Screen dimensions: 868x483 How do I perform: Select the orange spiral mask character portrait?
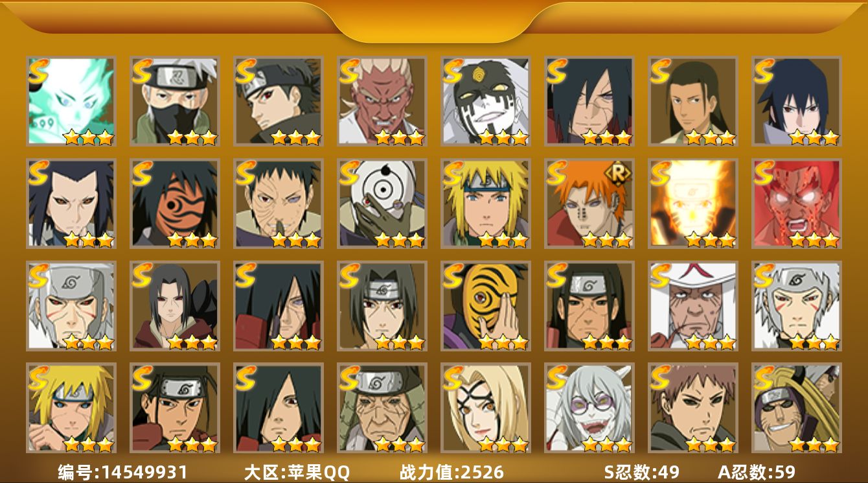tap(174, 204)
